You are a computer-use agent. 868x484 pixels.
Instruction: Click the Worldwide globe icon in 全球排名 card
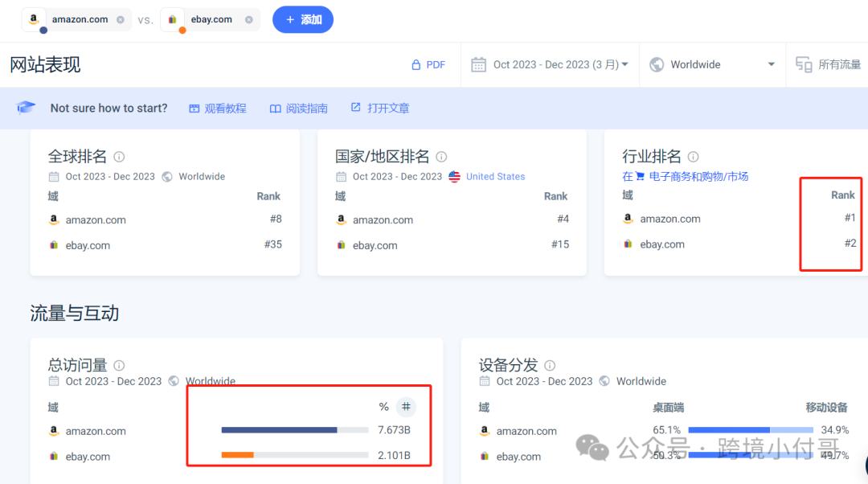pos(166,176)
